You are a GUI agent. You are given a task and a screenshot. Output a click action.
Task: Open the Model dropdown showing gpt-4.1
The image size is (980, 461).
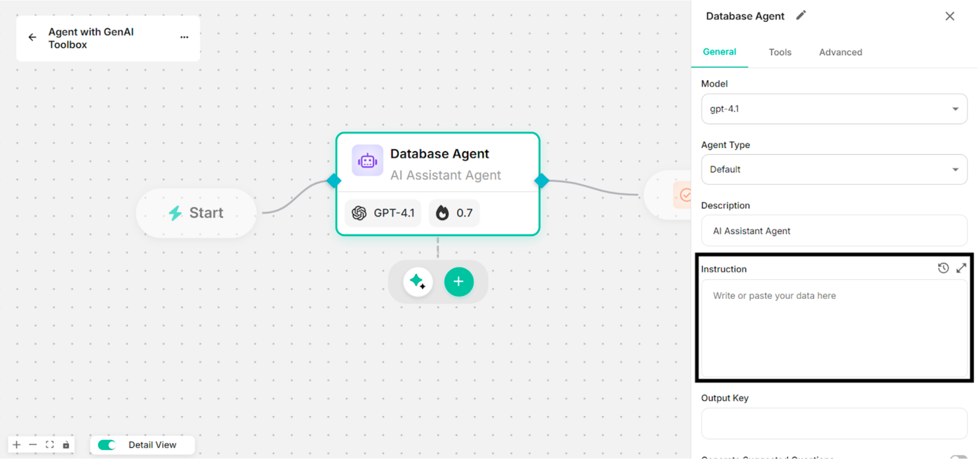[x=834, y=109]
